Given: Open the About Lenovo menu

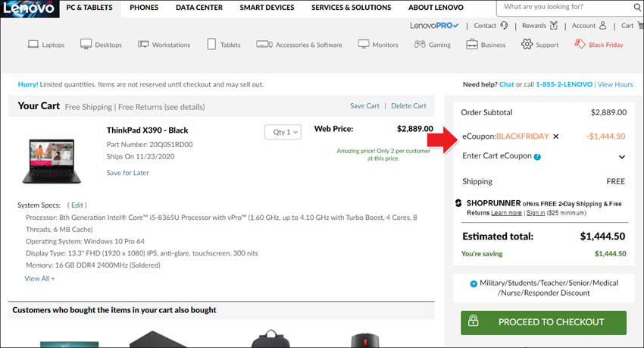Looking at the screenshot, I should click(x=436, y=8).
